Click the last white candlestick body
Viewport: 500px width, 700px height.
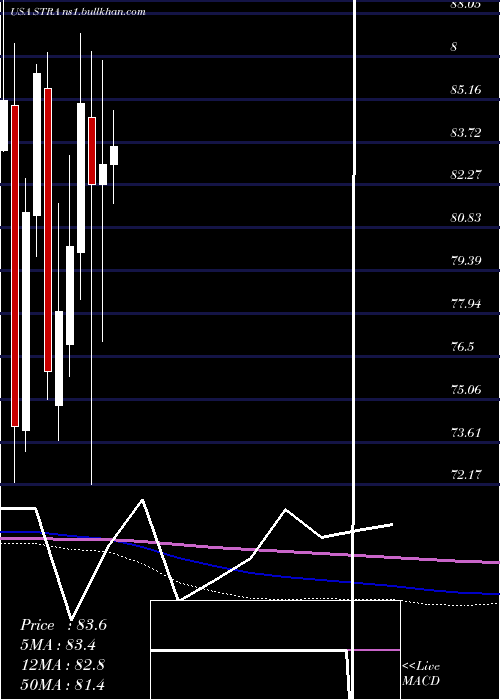click(x=114, y=155)
